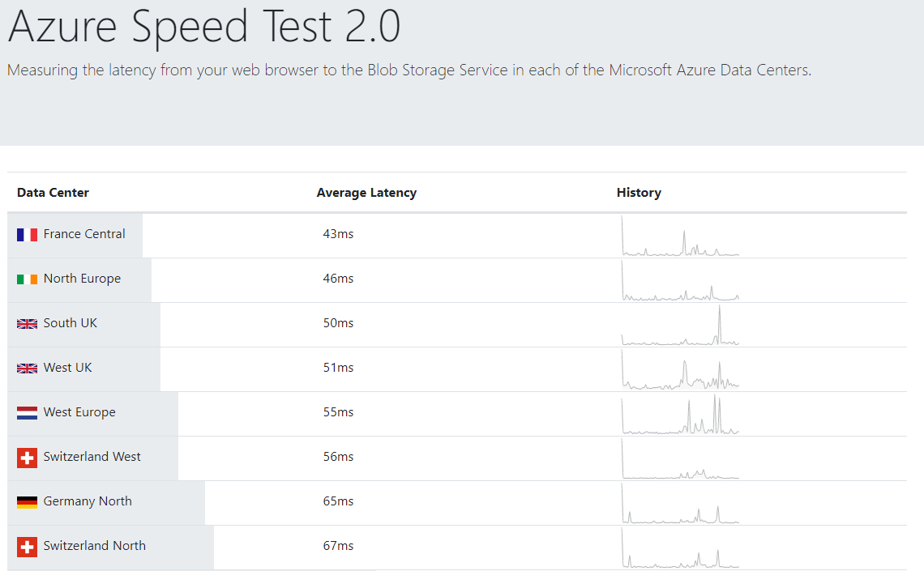Click the Ireland flag next to North Europe
The height and width of the screenshot is (571, 924).
(x=26, y=278)
